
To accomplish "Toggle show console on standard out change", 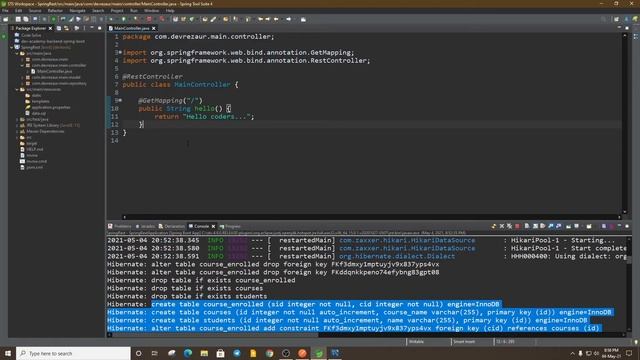I will [x=550, y=226].
